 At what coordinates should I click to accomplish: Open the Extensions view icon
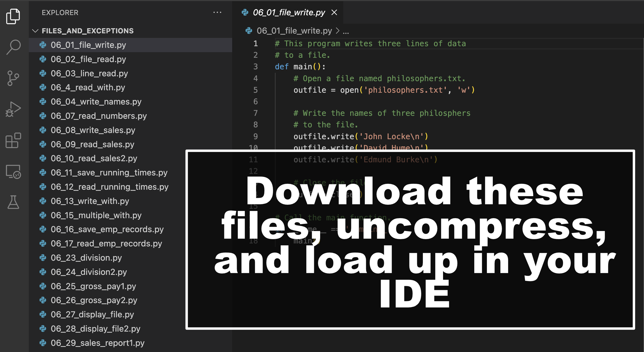(x=13, y=140)
